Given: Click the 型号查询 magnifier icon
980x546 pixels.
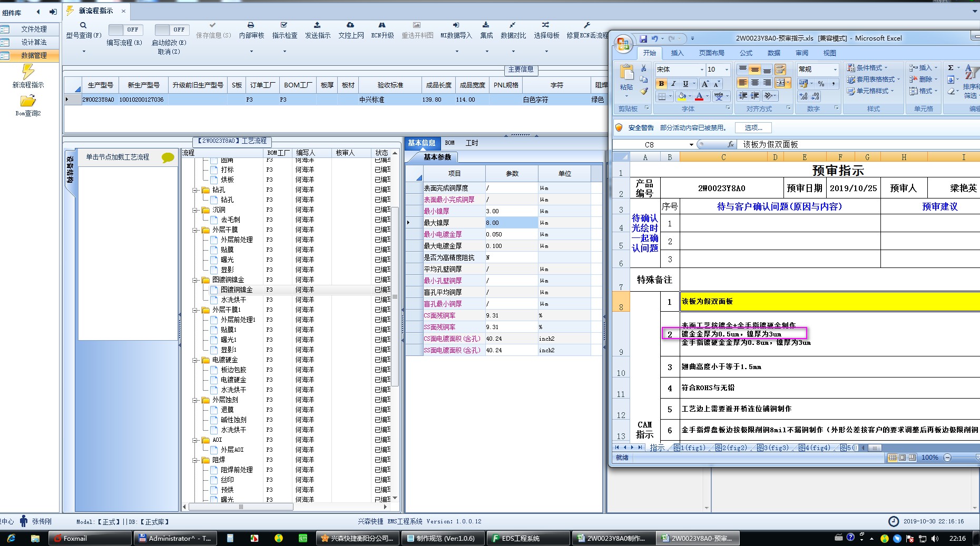Looking at the screenshot, I should tap(83, 25).
